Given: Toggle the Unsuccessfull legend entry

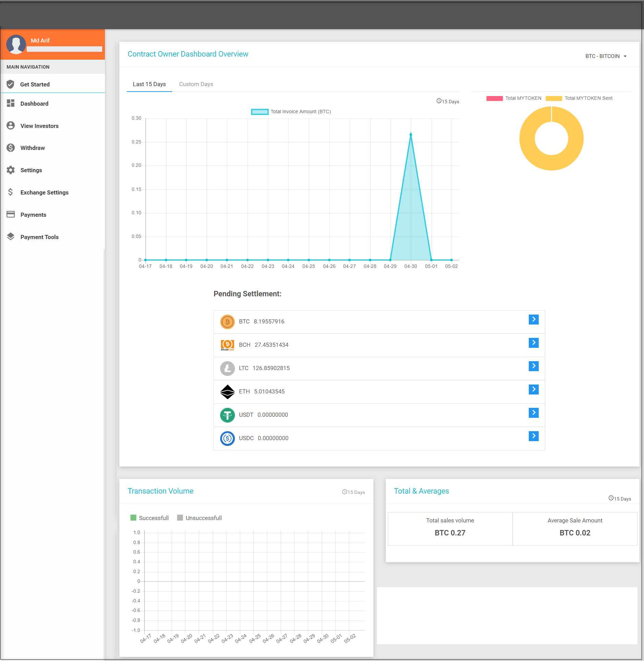Looking at the screenshot, I should [199, 518].
